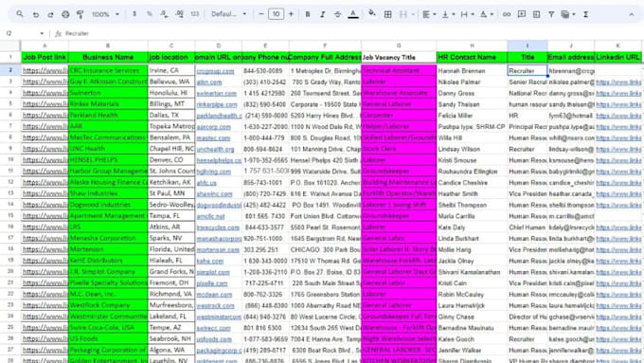
Task: Click the HR Contact Name header cell
Action: click(472, 57)
